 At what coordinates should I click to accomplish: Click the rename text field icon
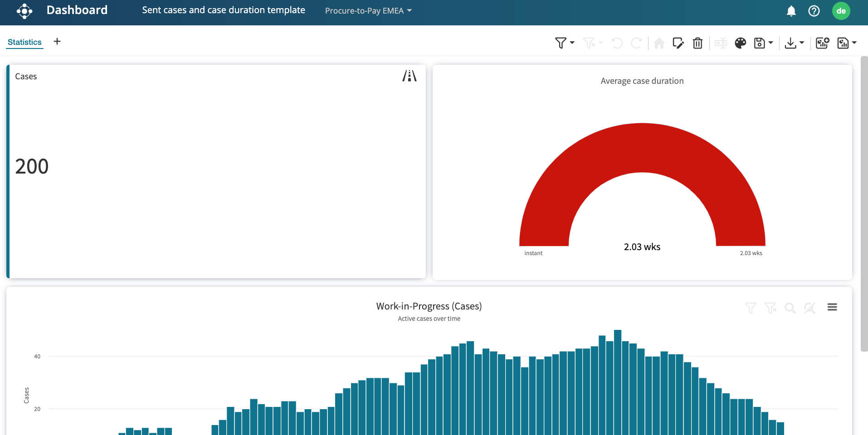coord(721,43)
